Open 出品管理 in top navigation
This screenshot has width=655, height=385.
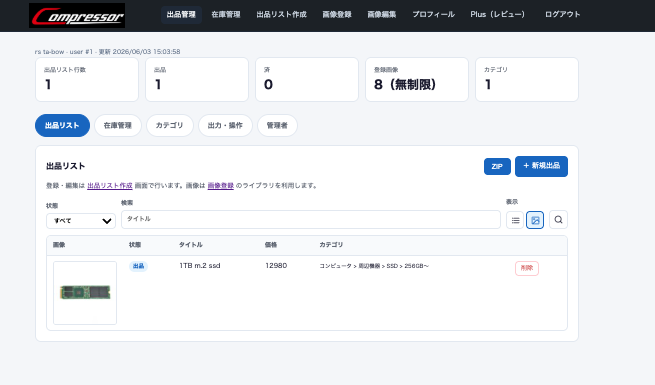(181, 15)
